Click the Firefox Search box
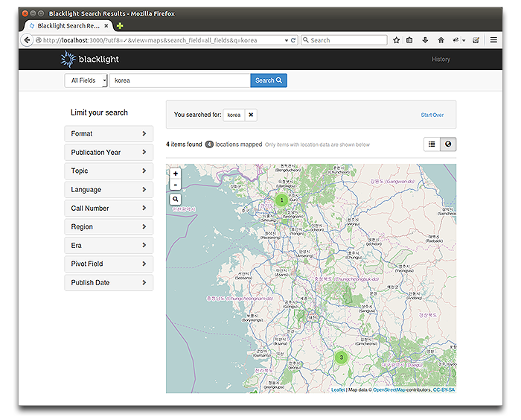This screenshot has height=420, width=521. coord(344,40)
